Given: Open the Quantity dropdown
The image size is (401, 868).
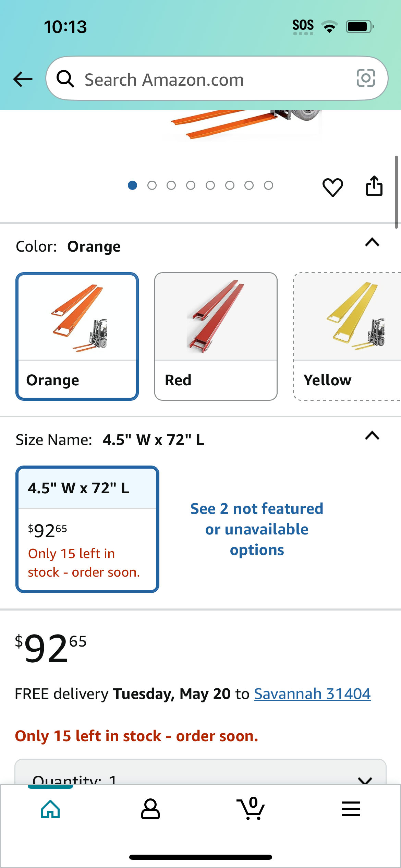Looking at the screenshot, I should point(200,772).
